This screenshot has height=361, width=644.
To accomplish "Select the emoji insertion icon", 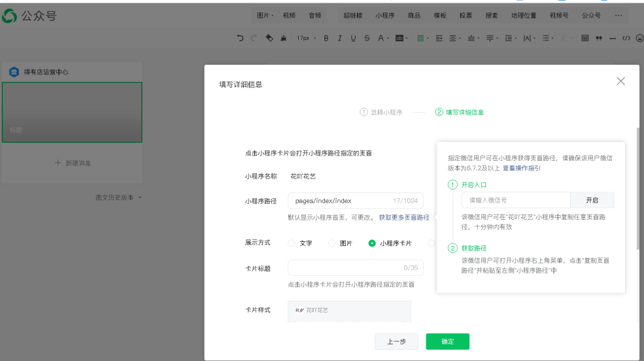I will [x=639, y=38].
